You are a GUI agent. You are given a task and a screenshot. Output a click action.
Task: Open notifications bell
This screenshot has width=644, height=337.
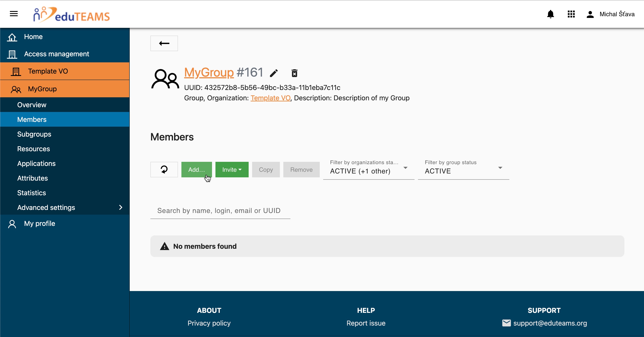(550, 14)
